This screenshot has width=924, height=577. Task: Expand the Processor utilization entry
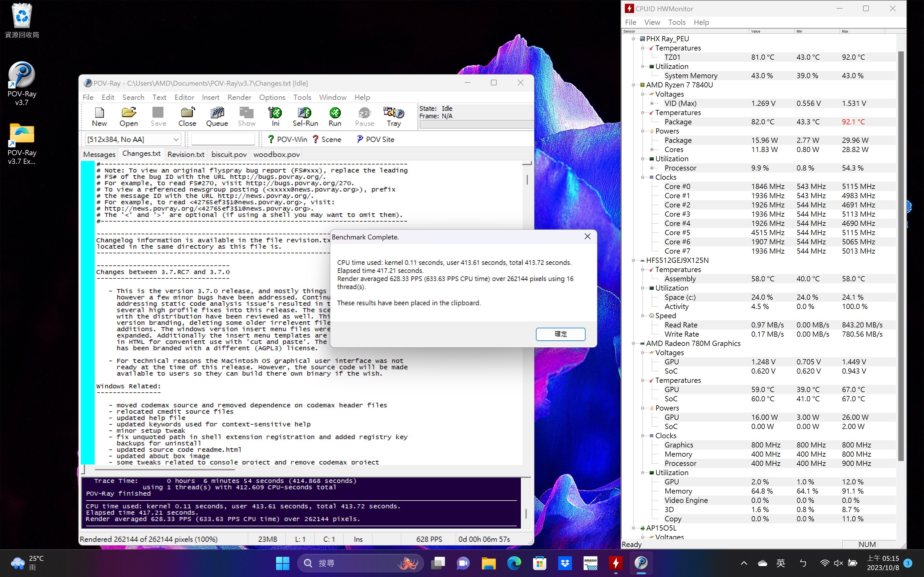click(652, 168)
